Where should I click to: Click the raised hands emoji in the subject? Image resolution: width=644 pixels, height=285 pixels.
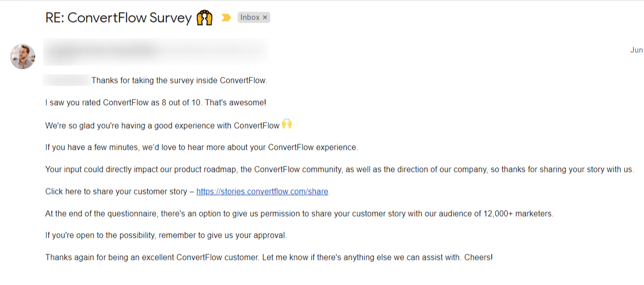(x=204, y=19)
